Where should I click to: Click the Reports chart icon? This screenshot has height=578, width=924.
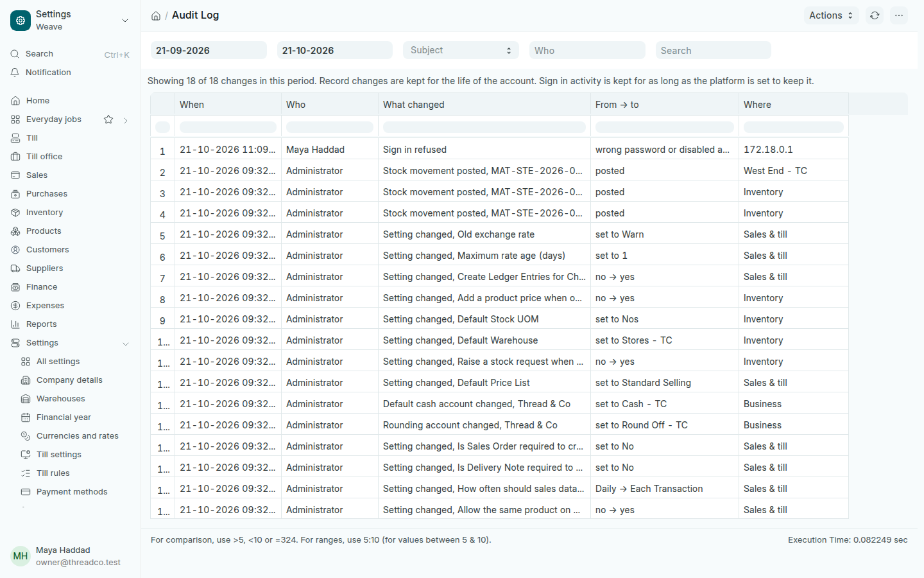(x=15, y=324)
